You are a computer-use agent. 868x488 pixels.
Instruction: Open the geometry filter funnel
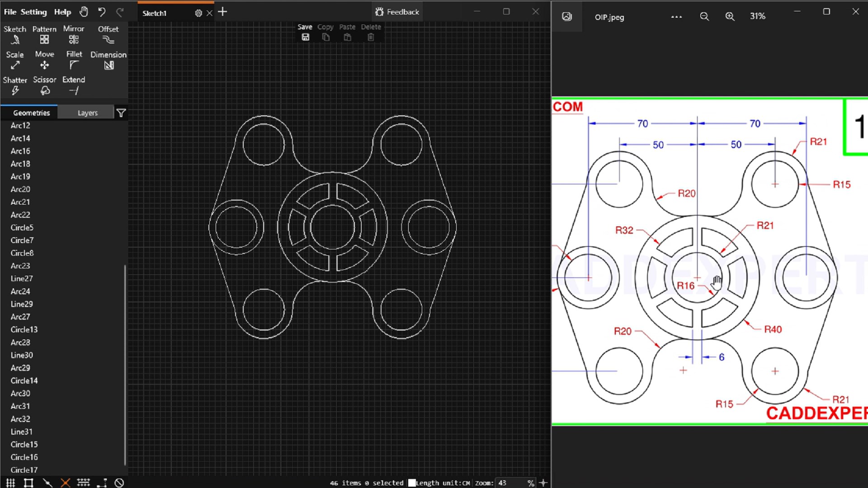(x=121, y=113)
